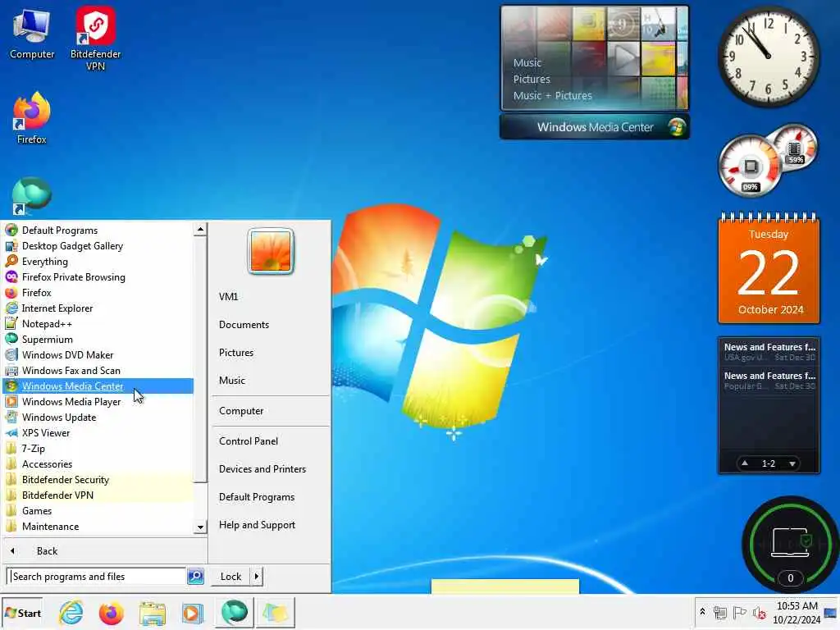This screenshot has height=630, width=840.
Task: Expand the Accessories folder
Action: tap(98, 464)
